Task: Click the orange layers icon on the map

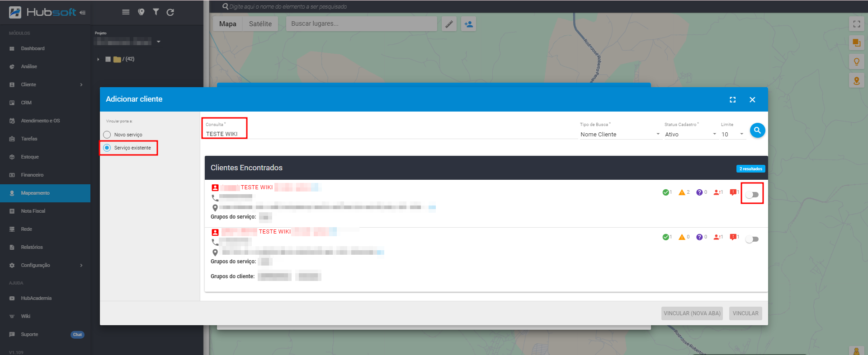Action: point(857,43)
